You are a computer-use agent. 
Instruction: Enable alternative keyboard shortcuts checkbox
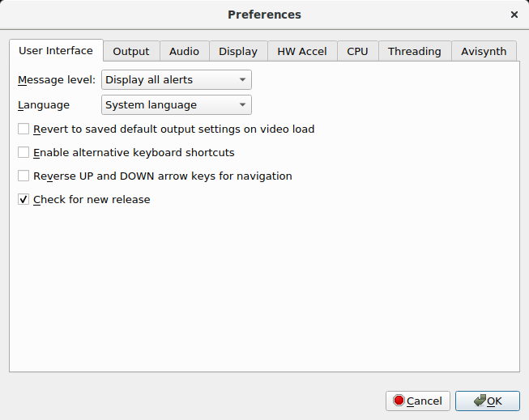click(x=23, y=152)
